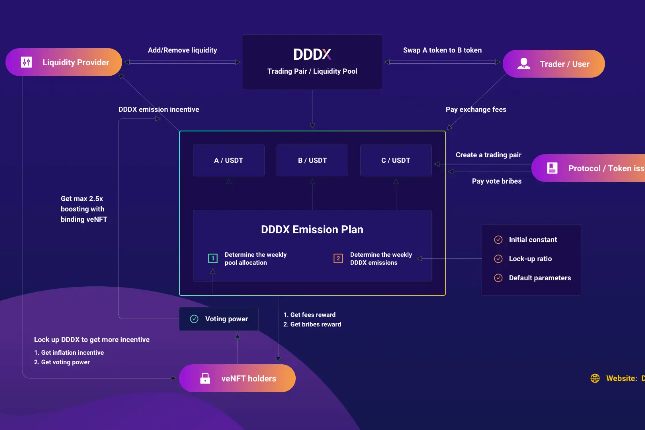The image size is (645, 430).
Task: Open the Website link
Action: pos(625,378)
